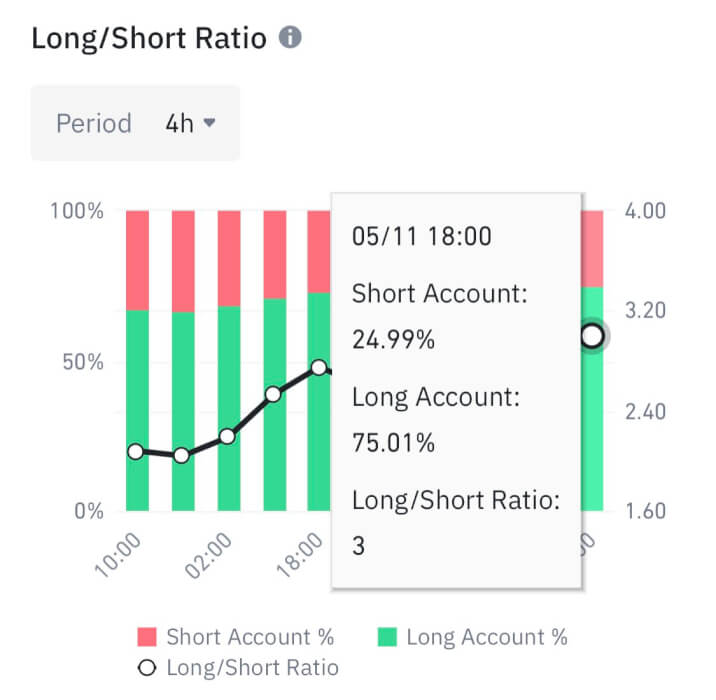The image size is (716, 700).
Task: Click the ratio point on the fourth bar
Action: pyautogui.click(x=273, y=394)
